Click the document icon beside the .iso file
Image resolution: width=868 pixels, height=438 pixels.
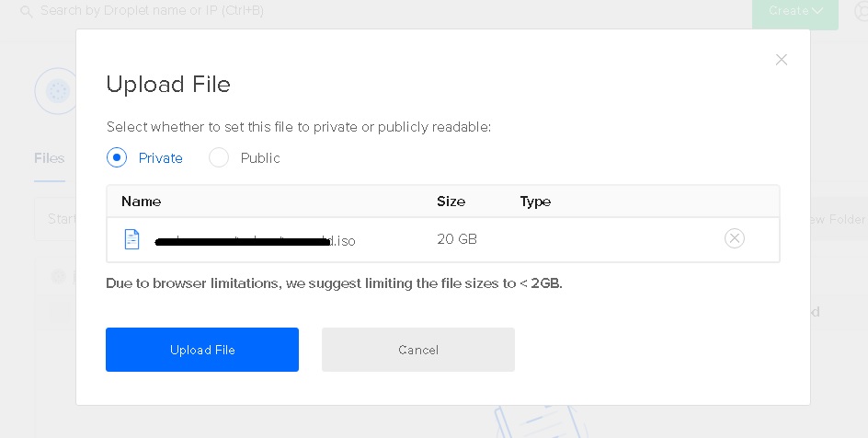[x=132, y=239]
